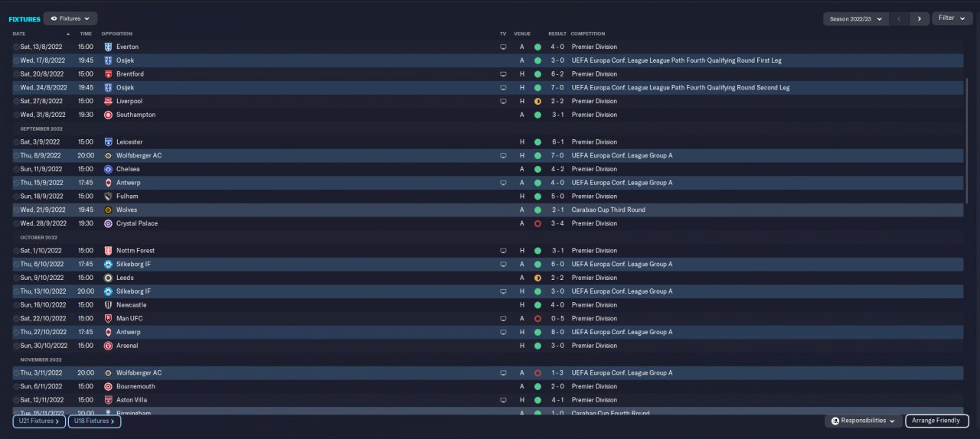Open the Fixtures view dropdown

(70, 18)
